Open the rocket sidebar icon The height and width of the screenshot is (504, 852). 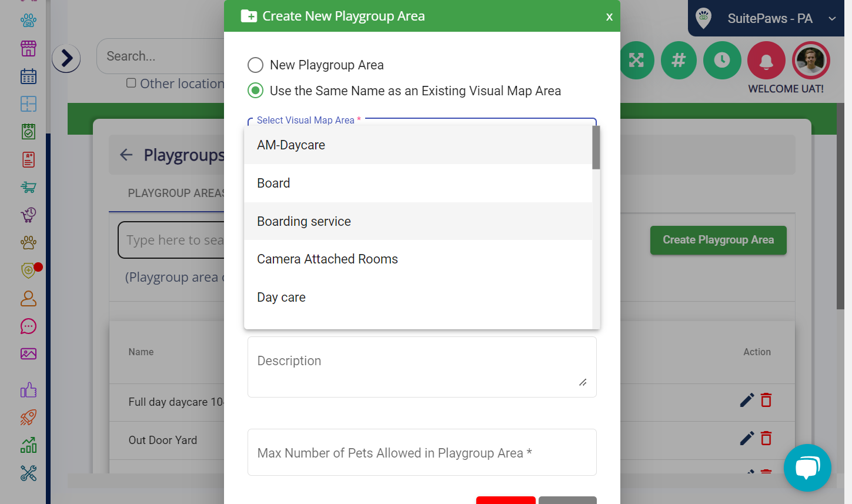coord(28,418)
